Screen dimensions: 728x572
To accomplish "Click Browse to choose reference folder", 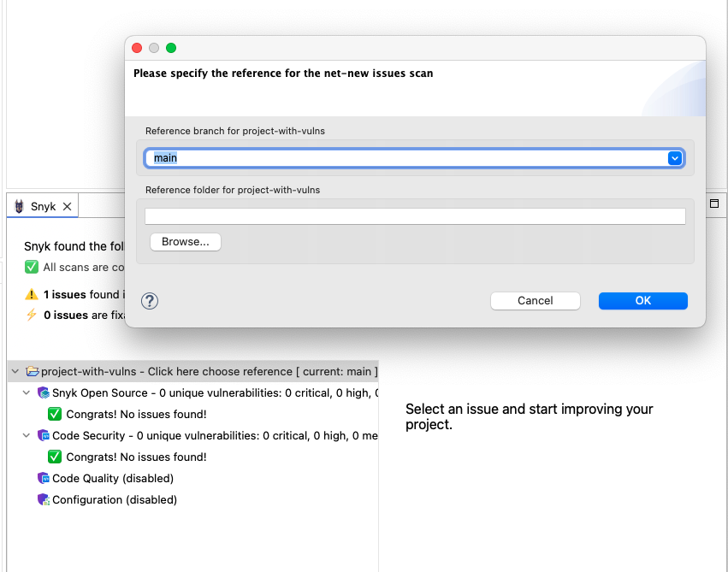I will (186, 242).
